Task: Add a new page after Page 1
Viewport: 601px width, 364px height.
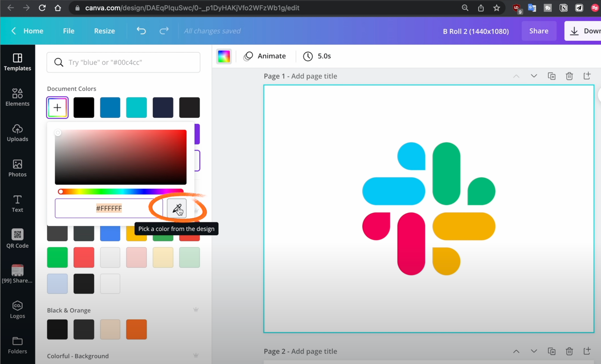Action: point(587,76)
